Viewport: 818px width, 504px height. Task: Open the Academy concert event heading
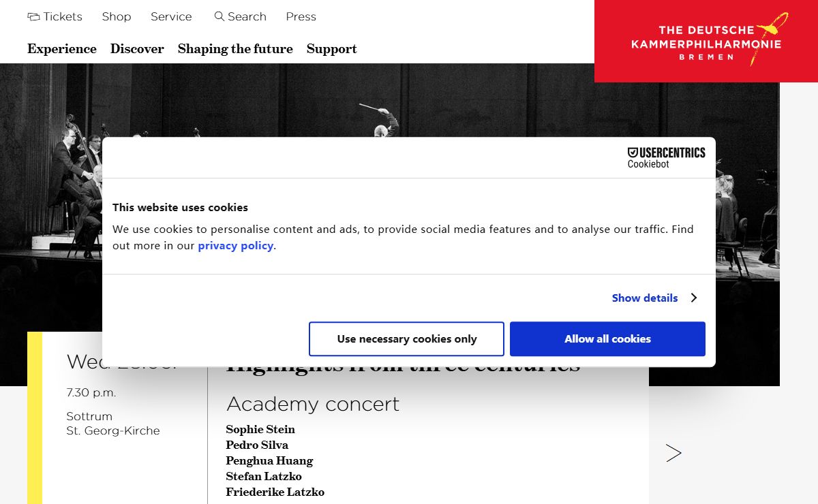pyautogui.click(x=313, y=404)
